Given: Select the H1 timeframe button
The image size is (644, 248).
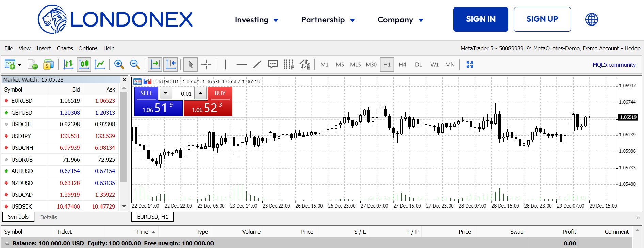Looking at the screenshot, I should click(x=387, y=64).
